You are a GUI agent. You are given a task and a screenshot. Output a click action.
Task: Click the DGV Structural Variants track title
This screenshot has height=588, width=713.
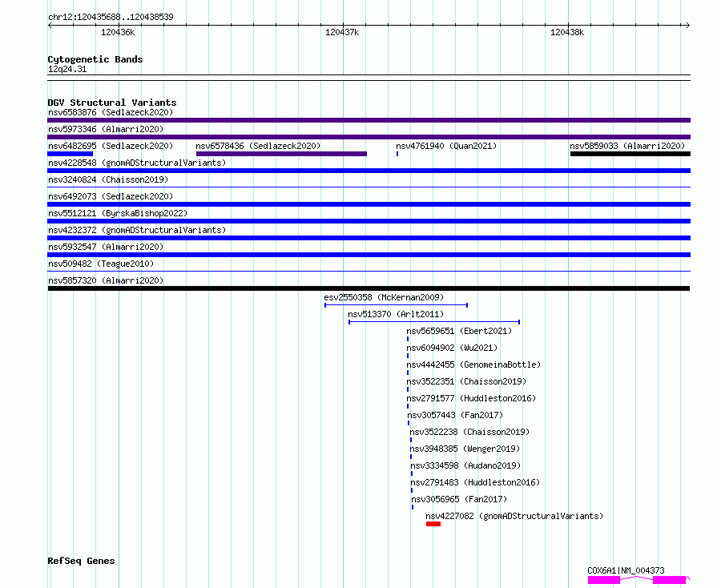112,103
